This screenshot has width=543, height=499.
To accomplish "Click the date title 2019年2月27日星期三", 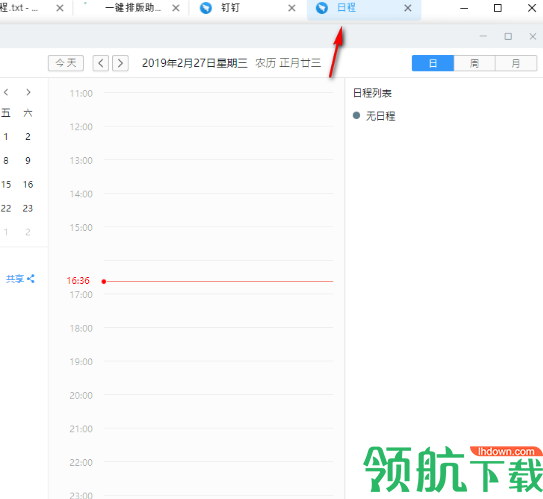I will point(195,63).
